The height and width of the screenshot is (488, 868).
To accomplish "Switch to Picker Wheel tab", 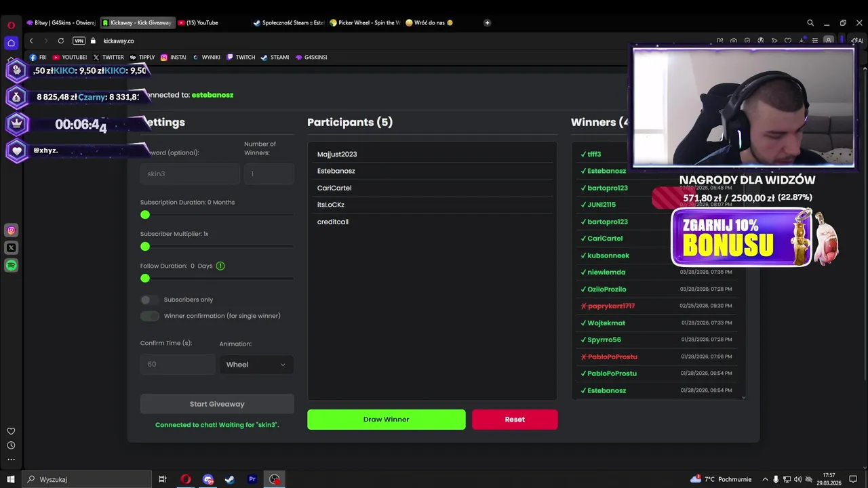I will coord(365,23).
